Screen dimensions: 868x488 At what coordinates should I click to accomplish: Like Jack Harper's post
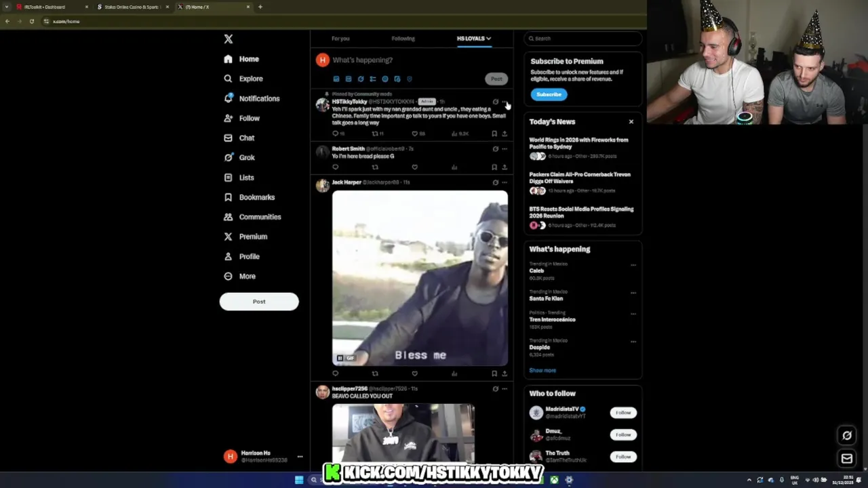click(x=414, y=373)
